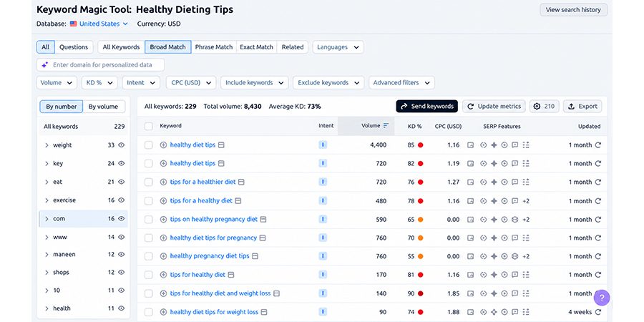Viewport: 644px width, 322px height.
Task: Refresh metrics for "tips for a healthy diet" row
Action: click(598, 201)
